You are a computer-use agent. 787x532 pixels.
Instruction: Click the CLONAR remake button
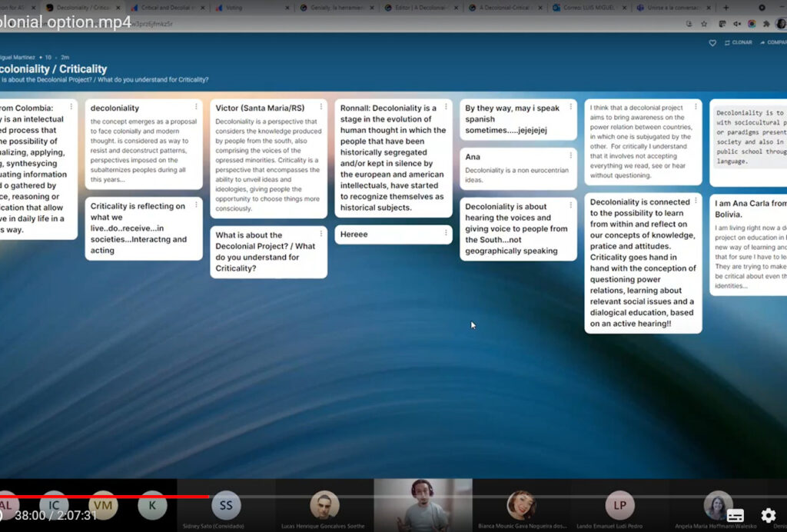point(739,43)
